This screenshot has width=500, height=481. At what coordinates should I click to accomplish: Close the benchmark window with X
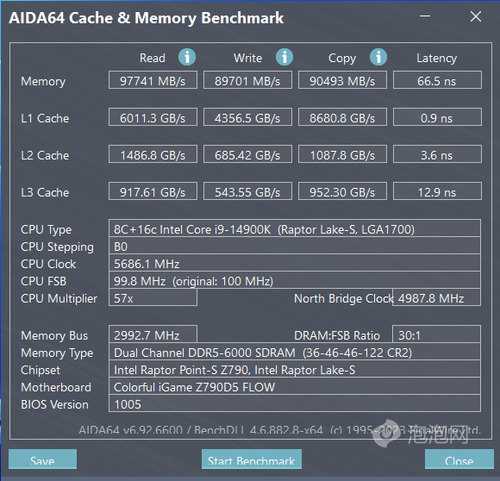(476, 16)
